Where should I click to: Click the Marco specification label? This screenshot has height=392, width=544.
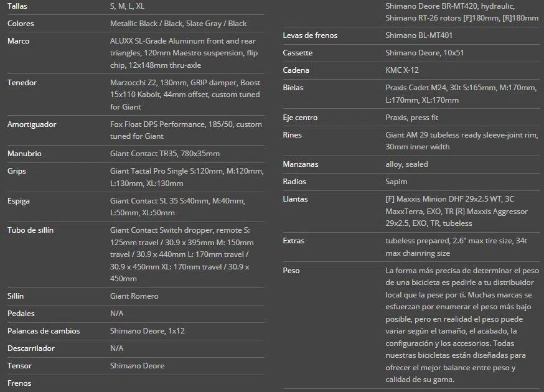click(x=18, y=41)
